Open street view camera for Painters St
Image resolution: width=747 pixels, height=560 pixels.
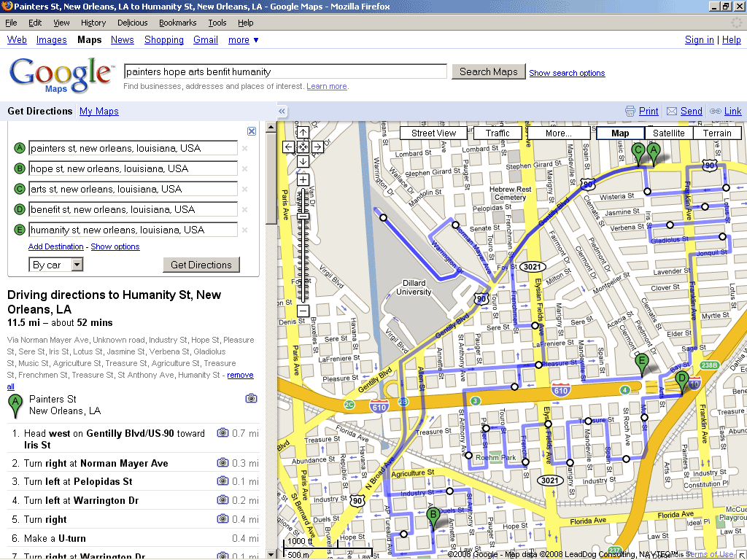click(251, 398)
